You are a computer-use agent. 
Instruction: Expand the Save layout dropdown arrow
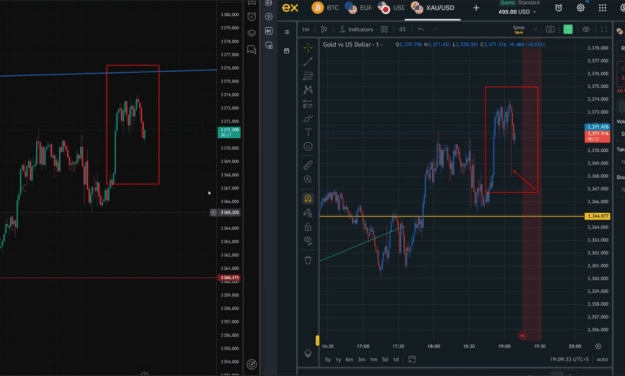[x=535, y=30]
